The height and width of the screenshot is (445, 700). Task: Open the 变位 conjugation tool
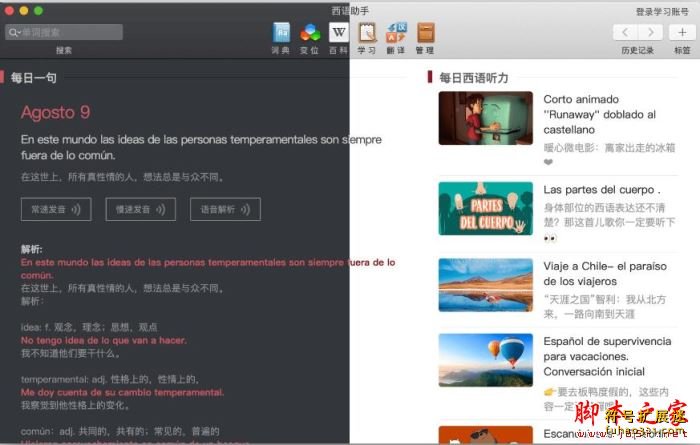point(309,38)
